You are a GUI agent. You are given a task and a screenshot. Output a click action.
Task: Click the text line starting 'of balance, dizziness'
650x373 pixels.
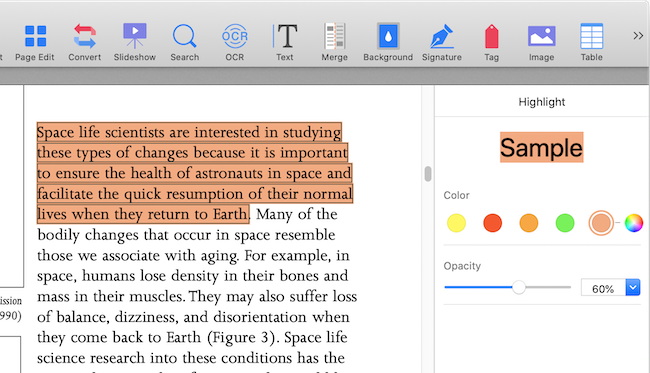[x=193, y=317]
